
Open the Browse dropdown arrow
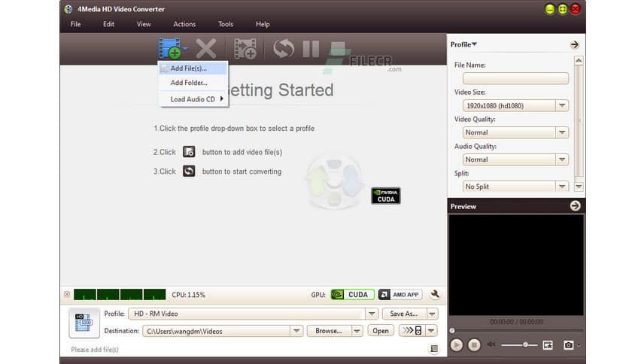tap(357, 331)
